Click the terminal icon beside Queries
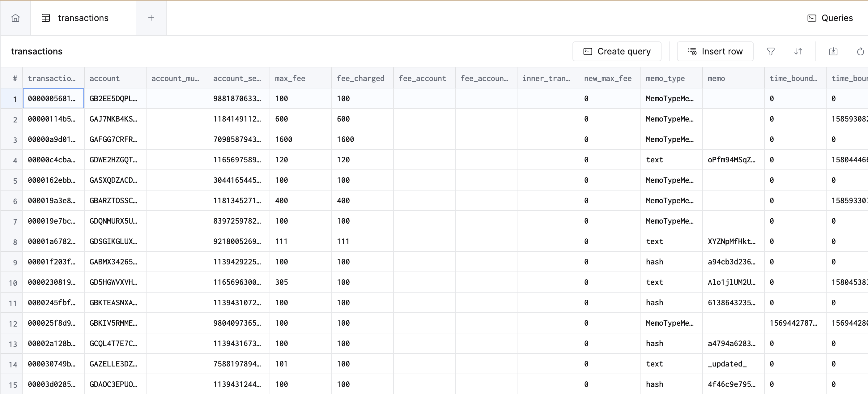Viewport: 868px width, 394px height. point(812,18)
